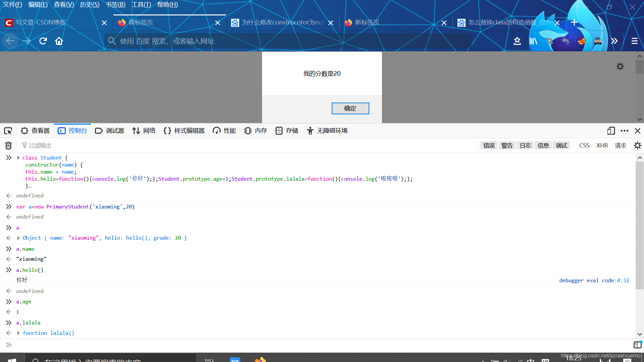This screenshot has height=362, width=644.
Task: Toggle the 错误 (Errors) filter button
Action: (x=489, y=145)
